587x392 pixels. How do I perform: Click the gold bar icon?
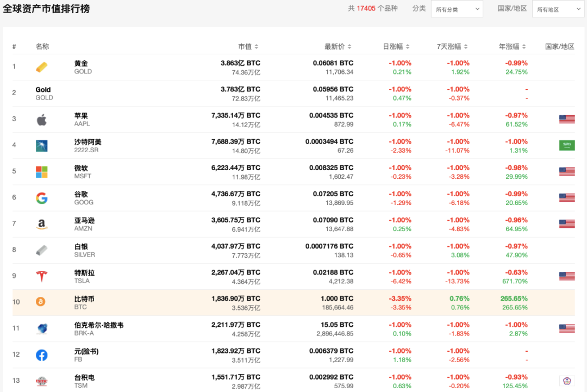click(42, 67)
